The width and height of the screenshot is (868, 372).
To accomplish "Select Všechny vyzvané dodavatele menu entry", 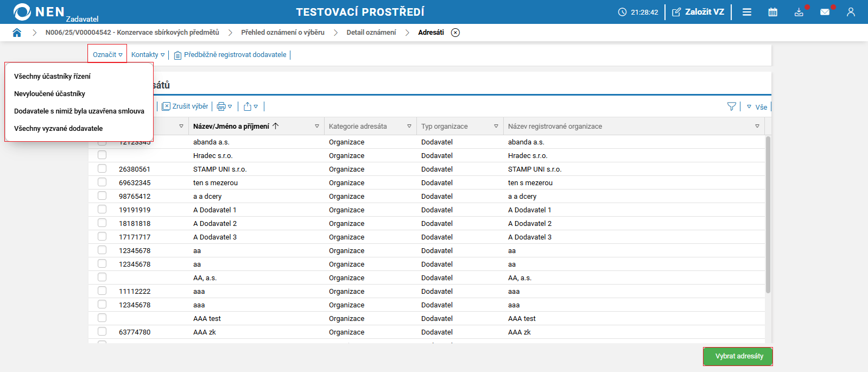I will [58, 129].
